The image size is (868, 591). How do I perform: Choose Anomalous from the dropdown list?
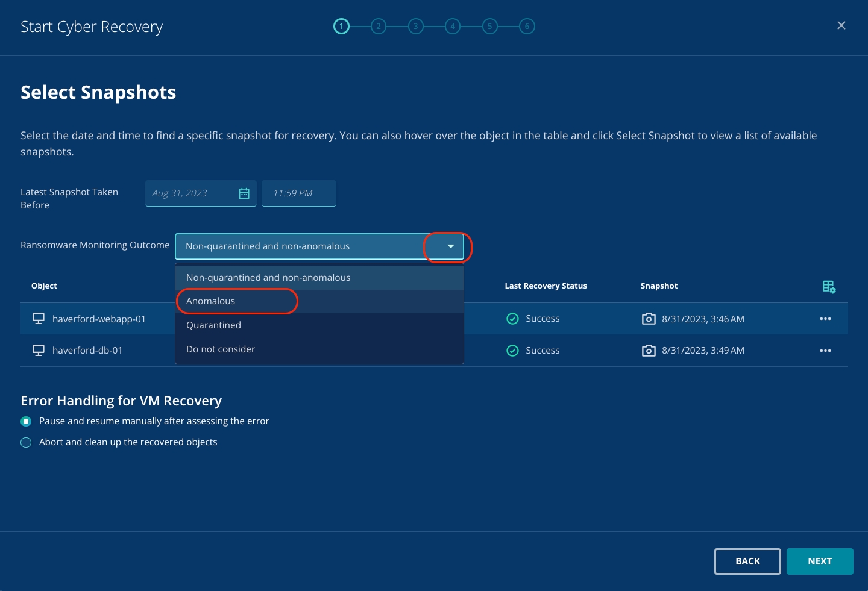point(211,301)
